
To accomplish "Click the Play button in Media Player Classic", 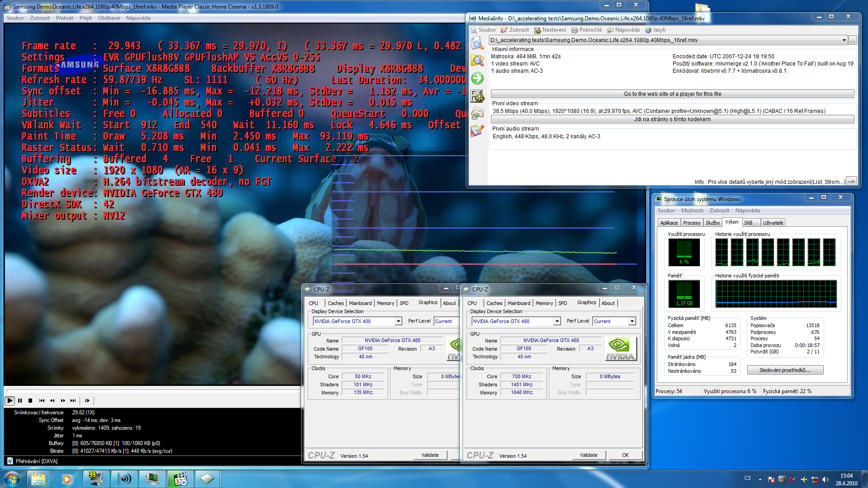I will 9,400.
